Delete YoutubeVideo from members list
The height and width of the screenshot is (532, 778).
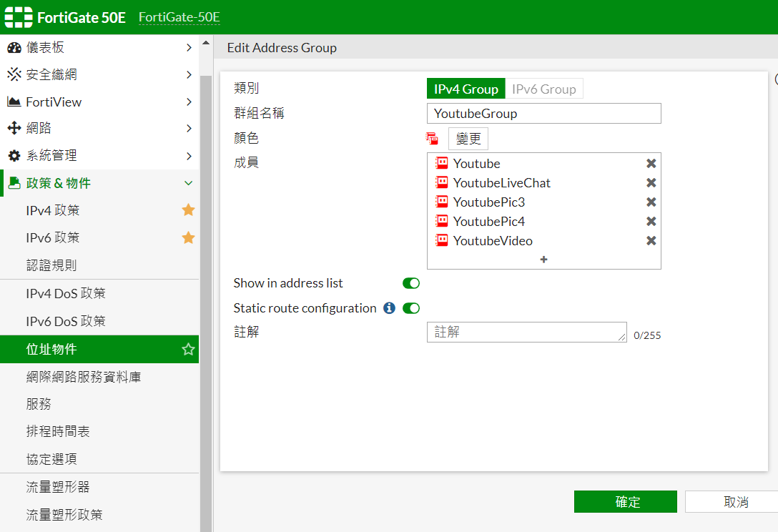pyautogui.click(x=651, y=241)
